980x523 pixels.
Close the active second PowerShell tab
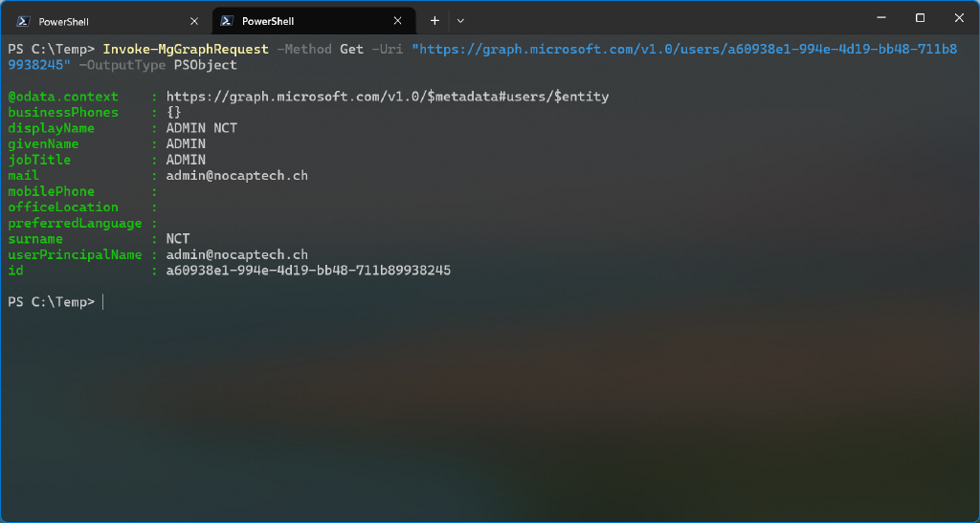point(398,21)
